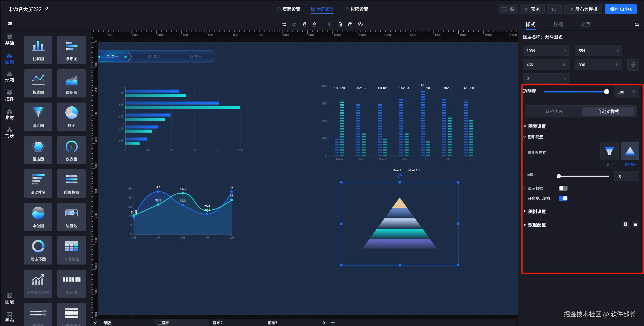This screenshot has width=644, height=326.
Task: Click the 预览 preview button
Action: 532,9
